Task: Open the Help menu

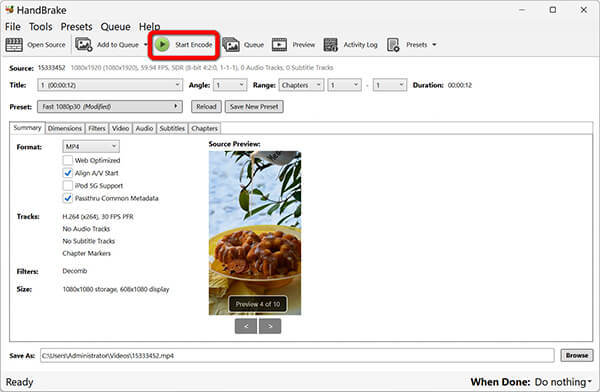Action: pyautogui.click(x=149, y=27)
